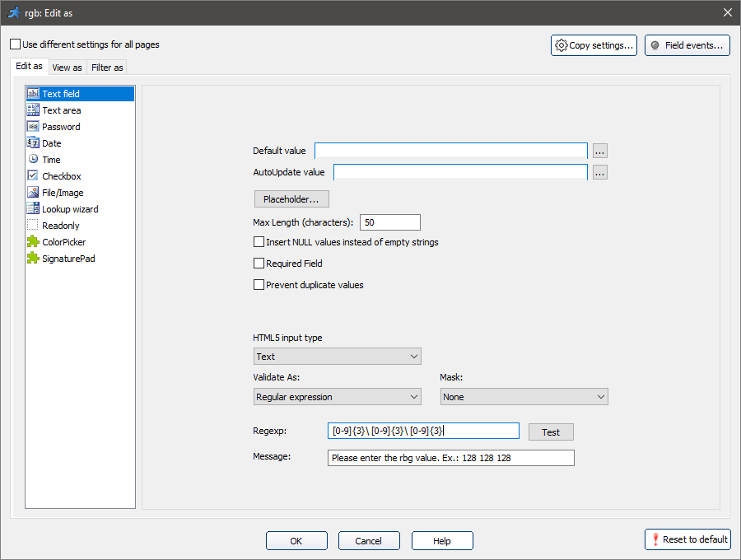The height and width of the screenshot is (560, 741).
Task: Select the File/Image type icon
Action: click(33, 193)
